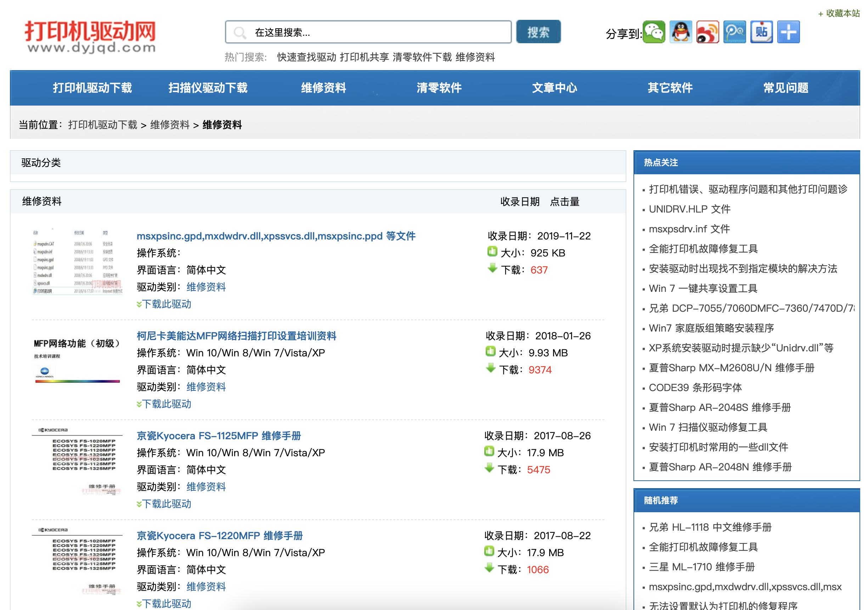Open 柯尼卡美能达MFP网络扫描 title link

[236, 336]
